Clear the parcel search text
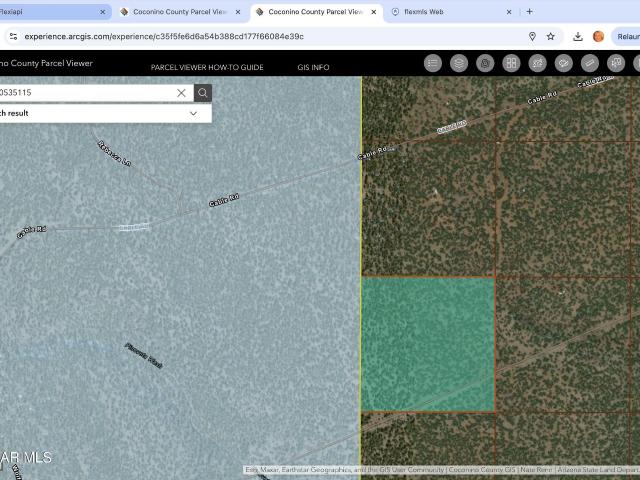 coord(181,93)
